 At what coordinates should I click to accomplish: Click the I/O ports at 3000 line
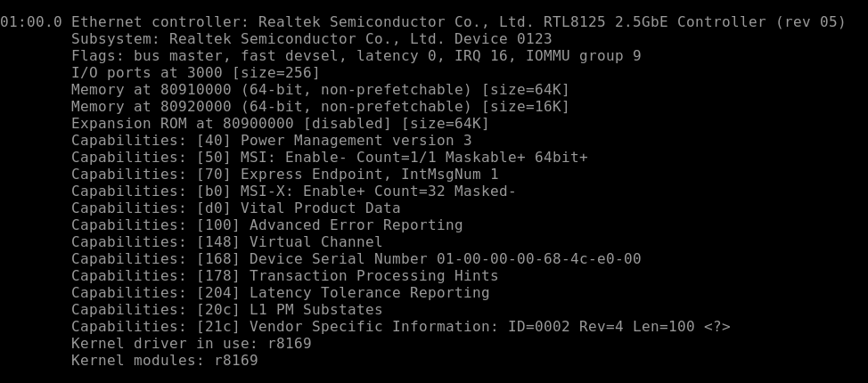(196, 73)
